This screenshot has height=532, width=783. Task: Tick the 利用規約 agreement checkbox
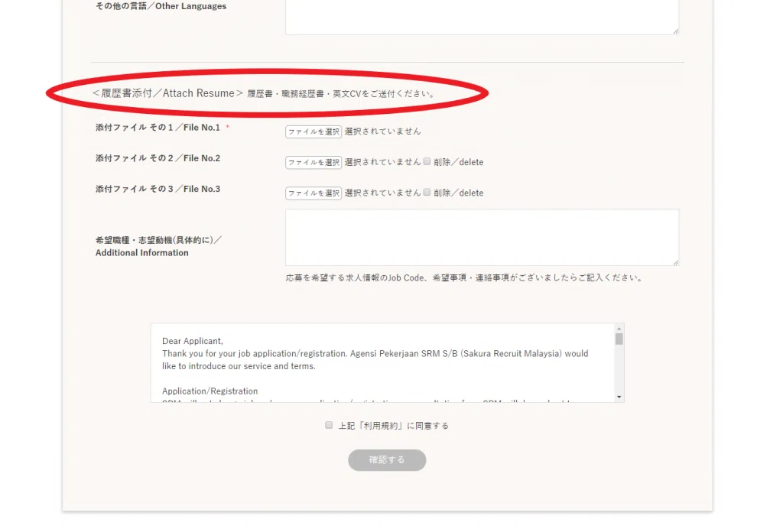(329, 425)
